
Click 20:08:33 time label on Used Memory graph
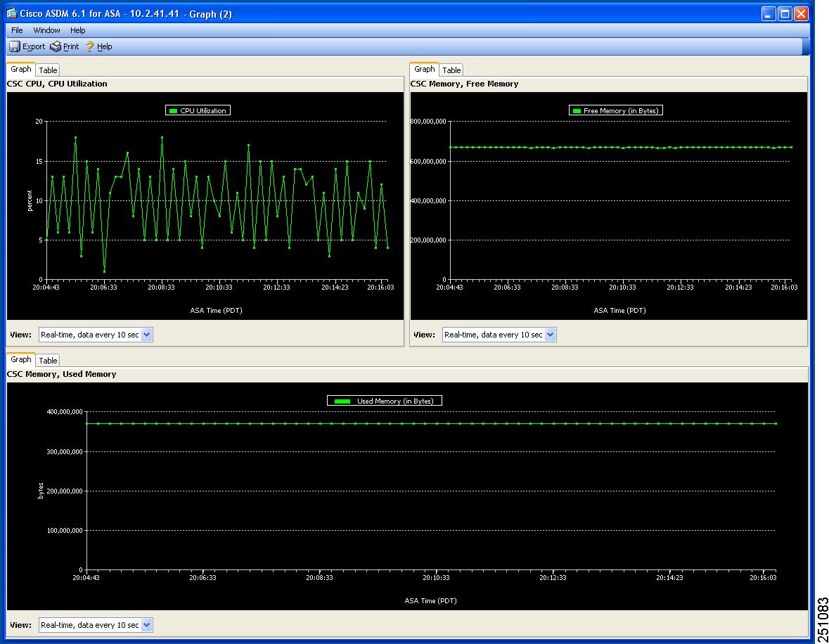(319, 577)
